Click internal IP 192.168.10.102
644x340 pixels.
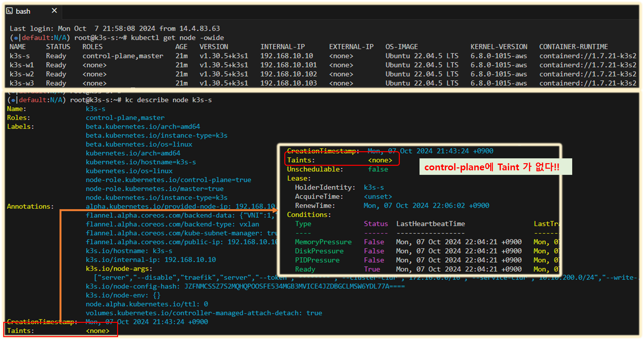tap(289, 74)
